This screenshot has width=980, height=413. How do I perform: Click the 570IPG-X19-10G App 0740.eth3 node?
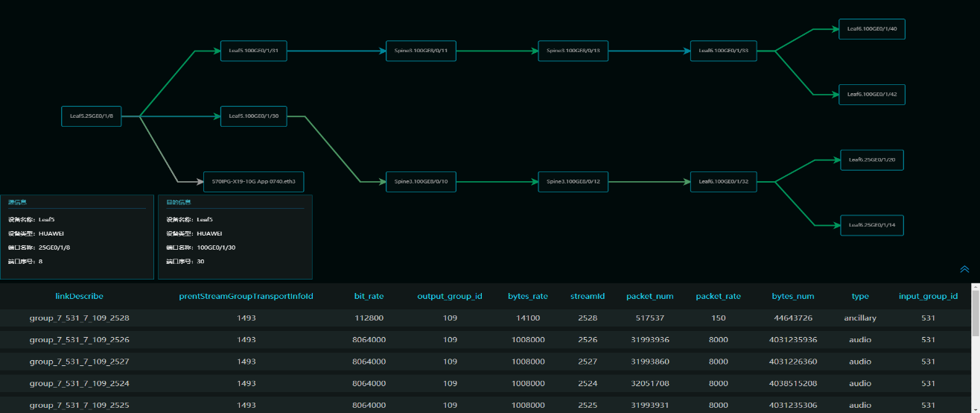tap(253, 181)
